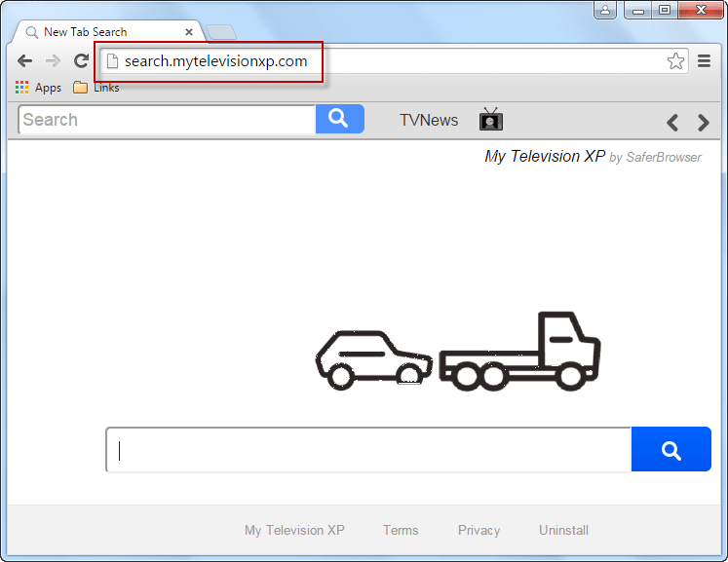The height and width of the screenshot is (562, 728).
Task: Focus the toolbar Search input field
Action: (168, 119)
